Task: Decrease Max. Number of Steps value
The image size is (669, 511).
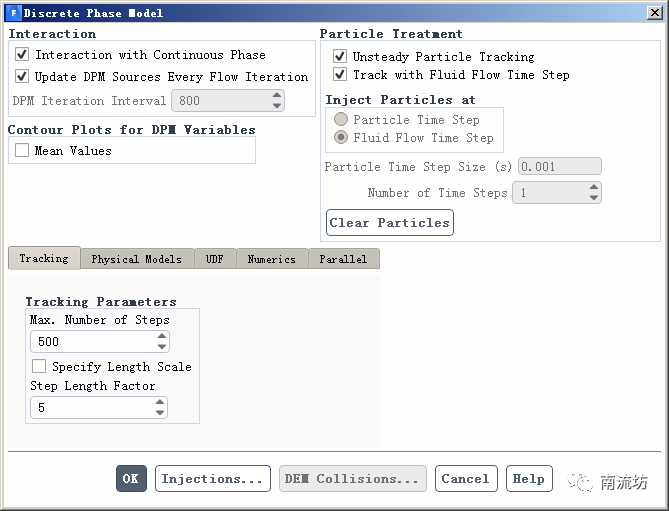Action: click(160, 346)
